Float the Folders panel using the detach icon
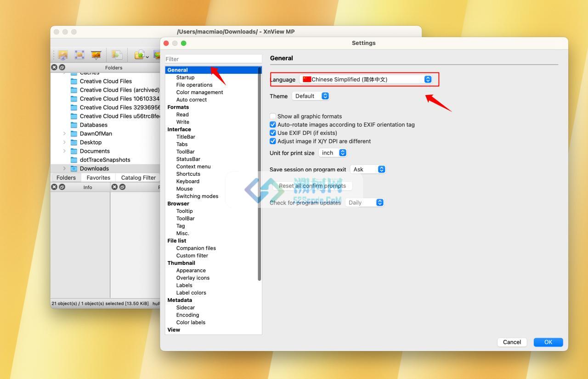This screenshot has width=588, height=379. tap(62, 67)
